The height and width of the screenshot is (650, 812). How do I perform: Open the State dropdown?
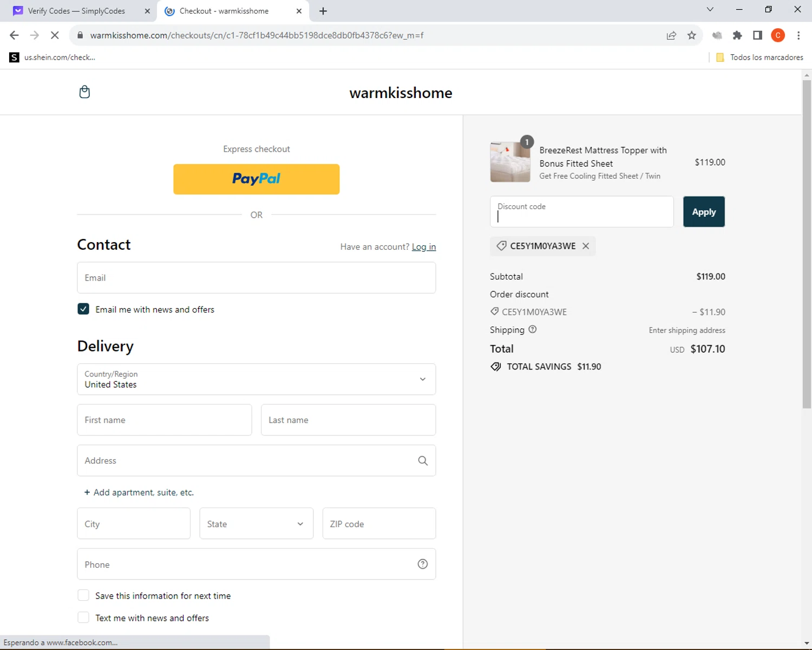coord(257,523)
